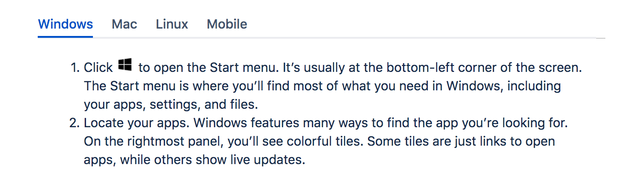Click the blue underline beneath the Windows tab
This screenshot has height=189, width=644.
[65, 36]
